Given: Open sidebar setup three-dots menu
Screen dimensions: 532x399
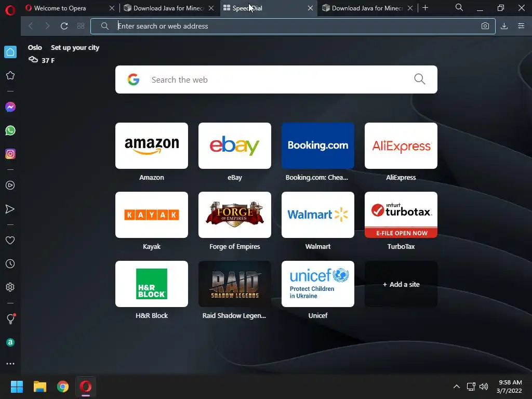Looking at the screenshot, I should pos(10,364).
